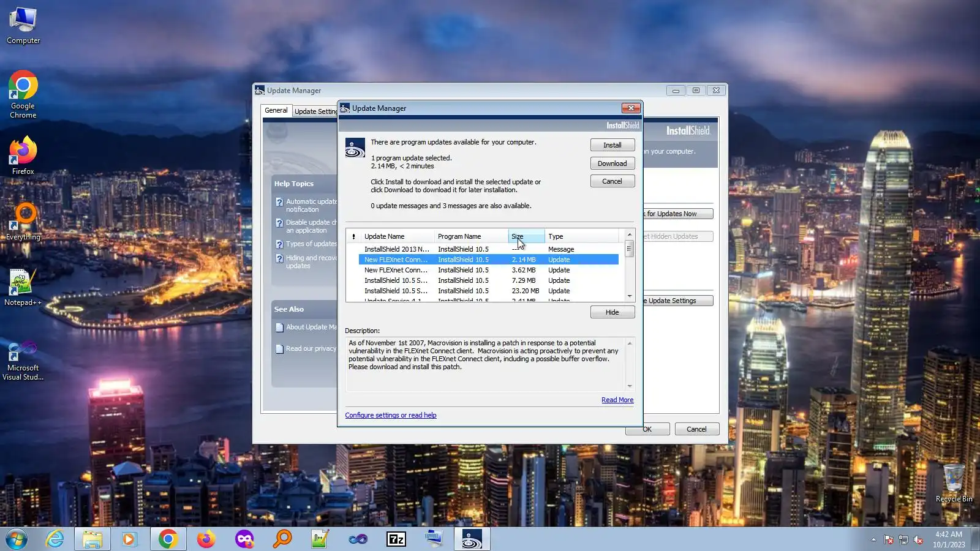Open Automatic update notification help topic
This screenshot has height=551, width=980.
coord(311,205)
